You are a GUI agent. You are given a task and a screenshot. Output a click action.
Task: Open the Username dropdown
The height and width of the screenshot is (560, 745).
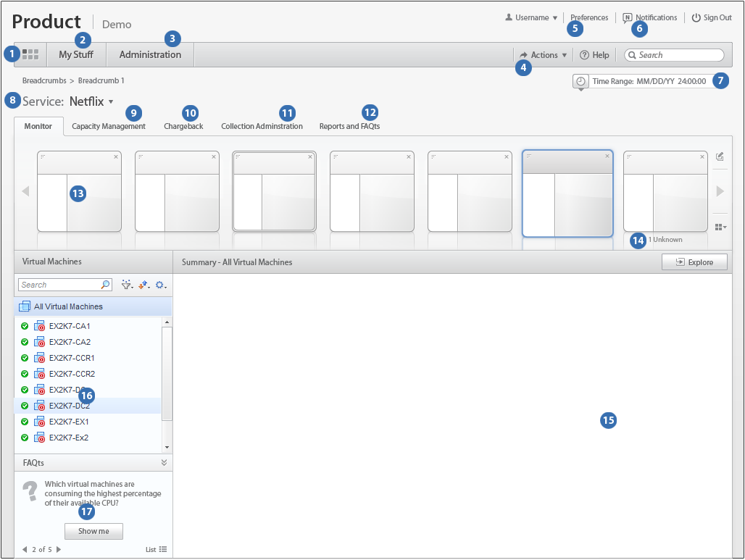(532, 18)
